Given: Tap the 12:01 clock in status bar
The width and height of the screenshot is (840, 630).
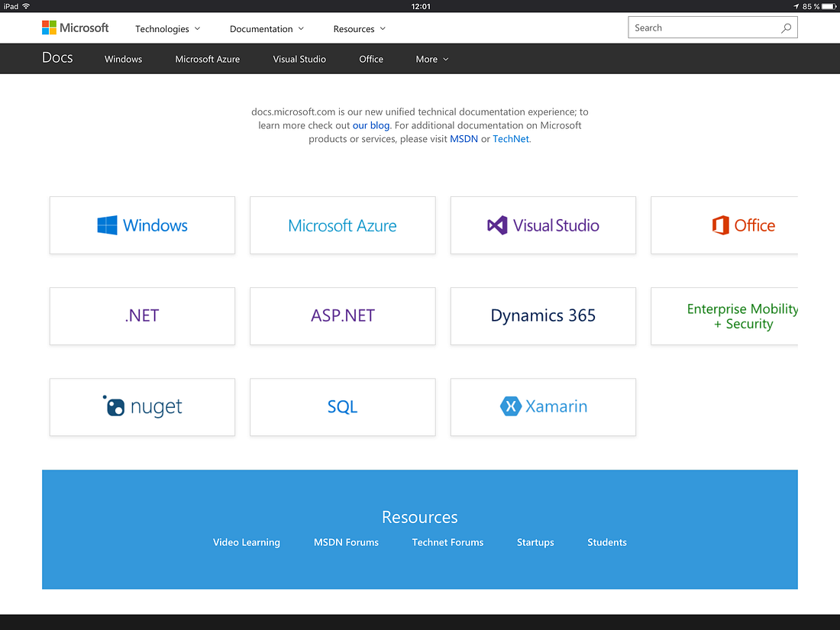Looking at the screenshot, I should [x=421, y=6].
